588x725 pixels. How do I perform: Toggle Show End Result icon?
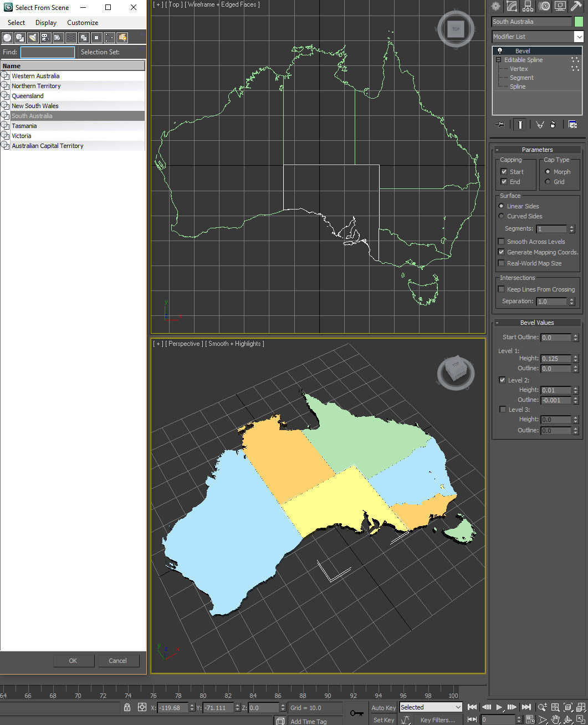520,125
